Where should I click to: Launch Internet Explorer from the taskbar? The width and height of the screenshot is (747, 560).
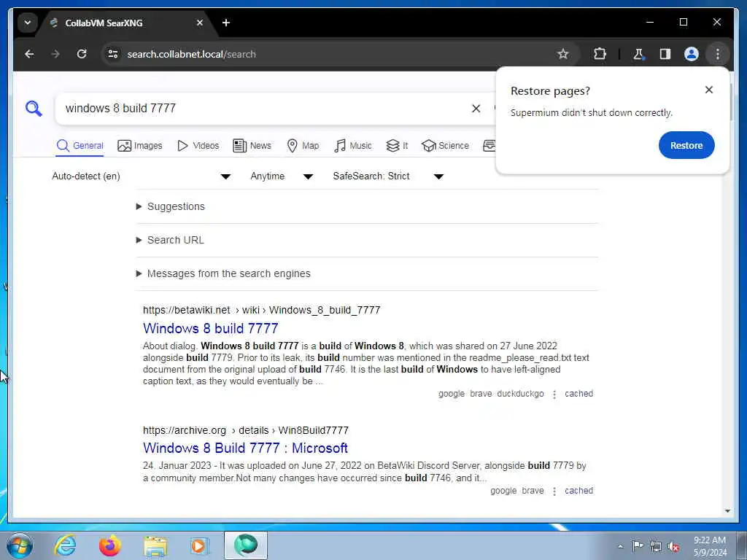(65, 545)
